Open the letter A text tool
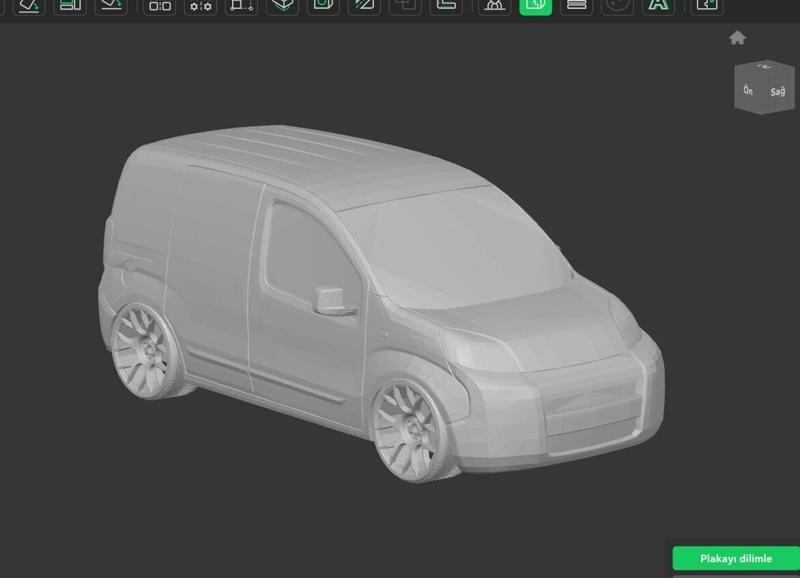 tap(658, 6)
